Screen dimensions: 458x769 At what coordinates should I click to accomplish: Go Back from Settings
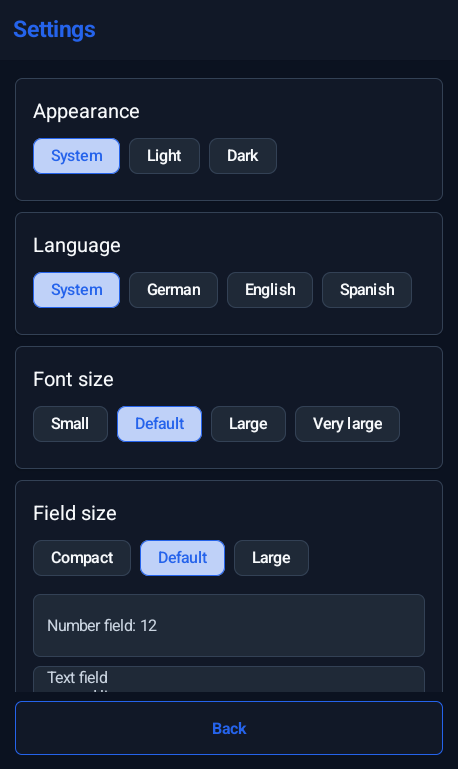click(229, 728)
